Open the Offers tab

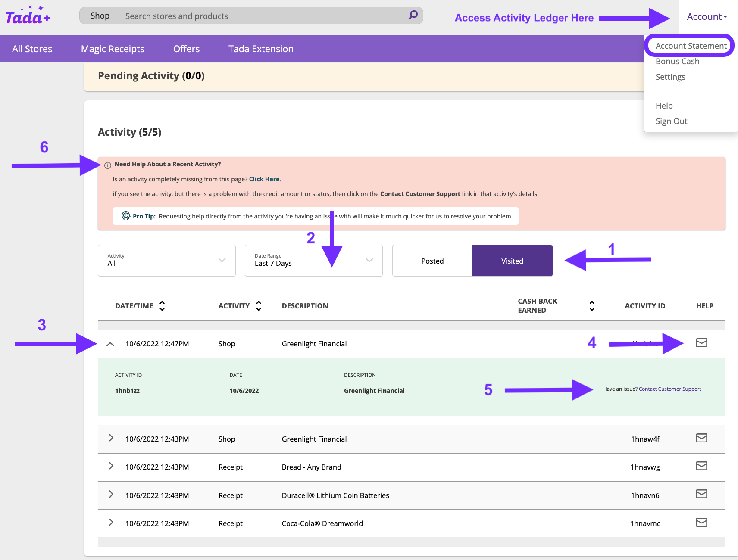(186, 49)
